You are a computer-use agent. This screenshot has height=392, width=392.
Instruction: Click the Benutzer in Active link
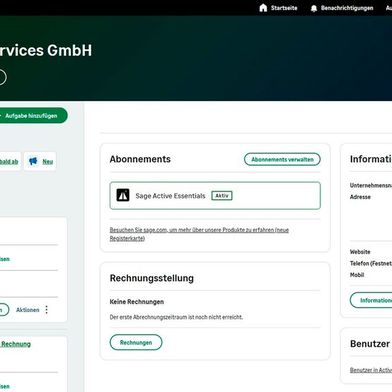point(371,370)
